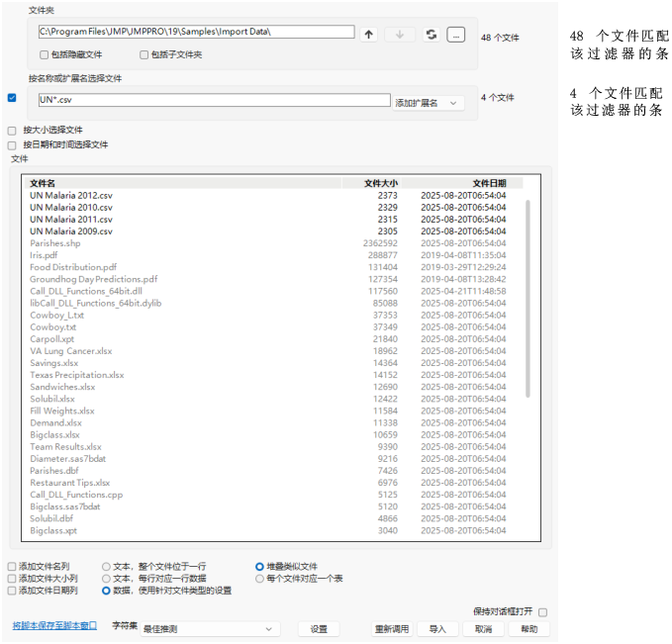Select 每个文件对应一个表 radio button
This screenshot has height=644, width=672.
(259, 579)
